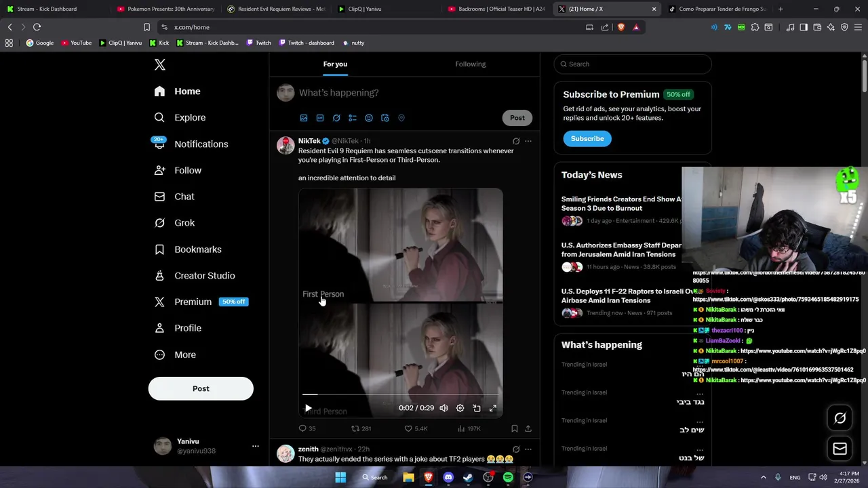The width and height of the screenshot is (868, 488).
Task: Open browser extensions puzzle icon
Action: coord(755,27)
